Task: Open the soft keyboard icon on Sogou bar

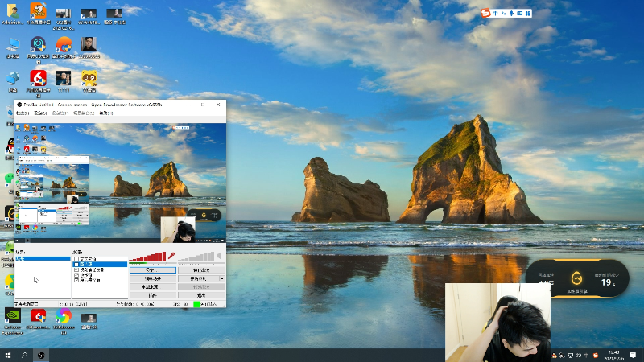Action: click(x=519, y=13)
